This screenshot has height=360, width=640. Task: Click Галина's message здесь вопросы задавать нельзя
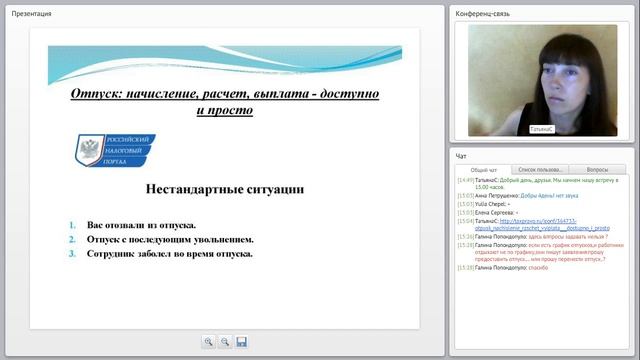click(x=533, y=236)
